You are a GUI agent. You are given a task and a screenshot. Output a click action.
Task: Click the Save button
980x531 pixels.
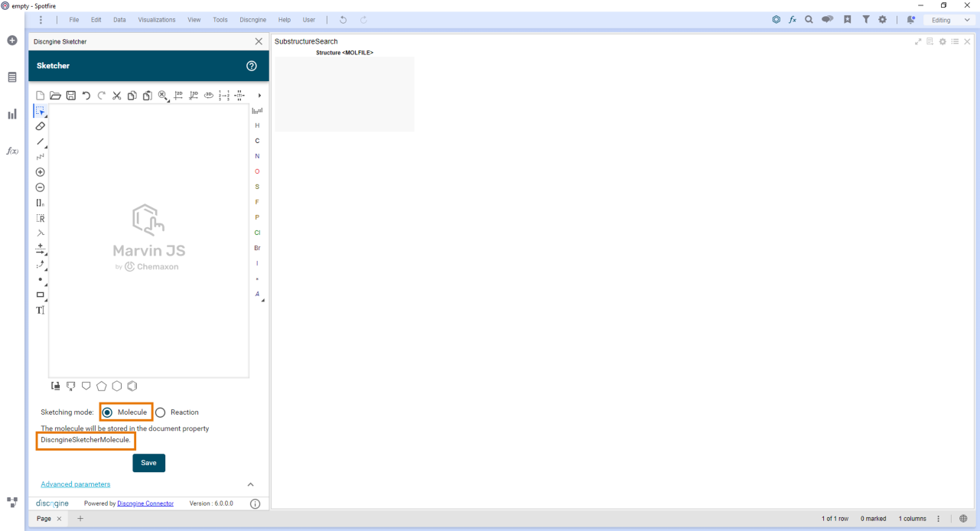[x=148, y=463]
